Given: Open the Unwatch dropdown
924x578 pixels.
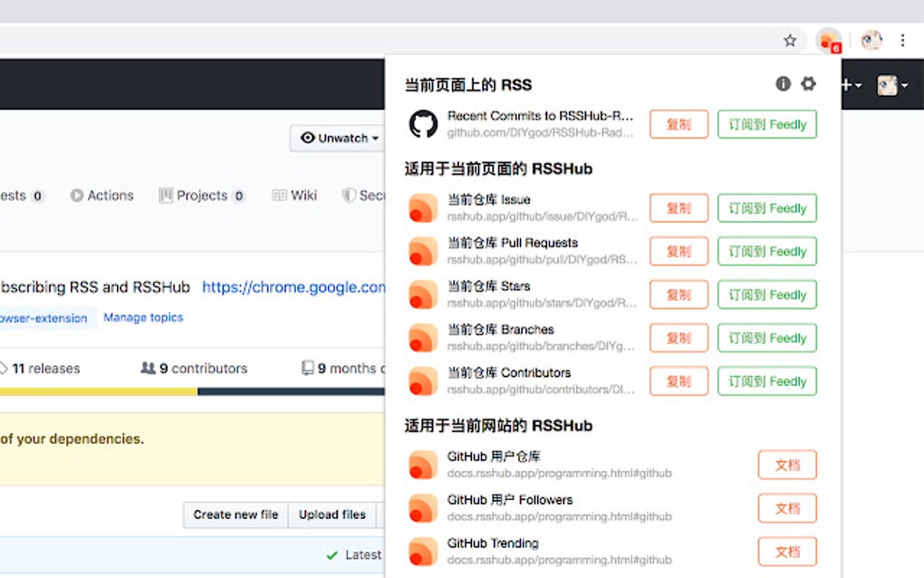Looking at the screenshot, I should [x=337, y=138].
